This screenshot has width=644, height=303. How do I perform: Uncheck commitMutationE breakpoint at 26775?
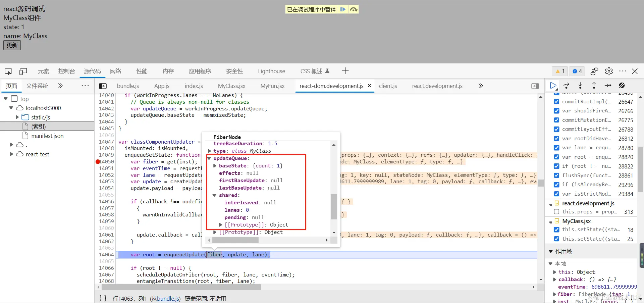(x=556, y=120)
